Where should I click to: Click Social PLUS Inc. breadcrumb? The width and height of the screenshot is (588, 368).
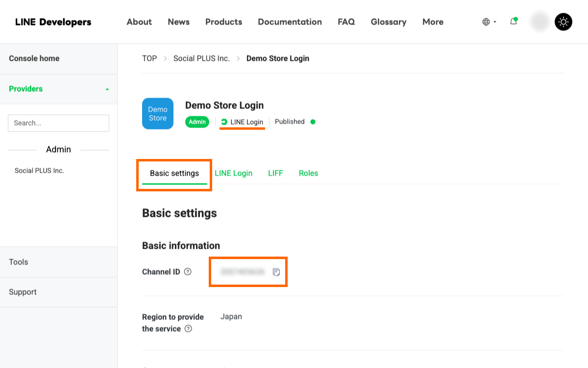click(201, 58)
